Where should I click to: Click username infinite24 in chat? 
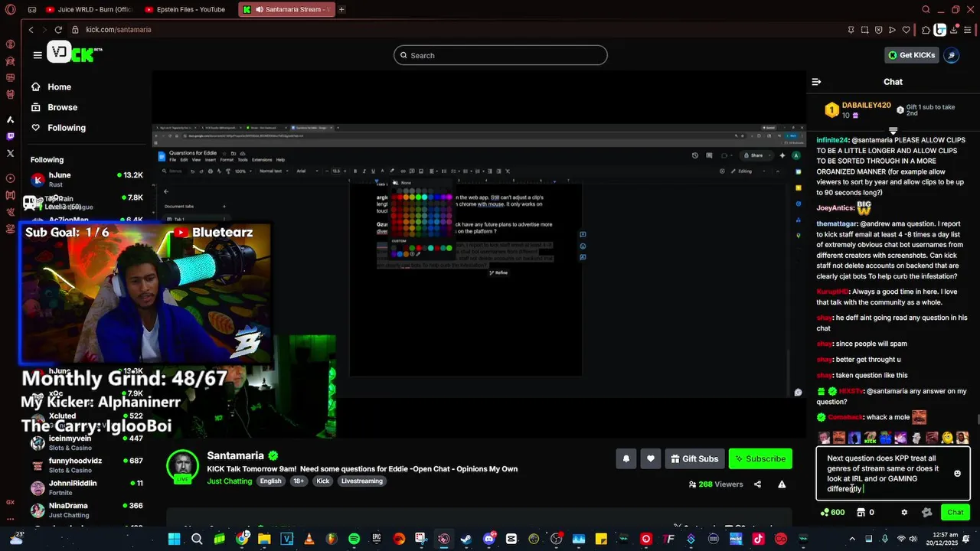coord(832,140)
